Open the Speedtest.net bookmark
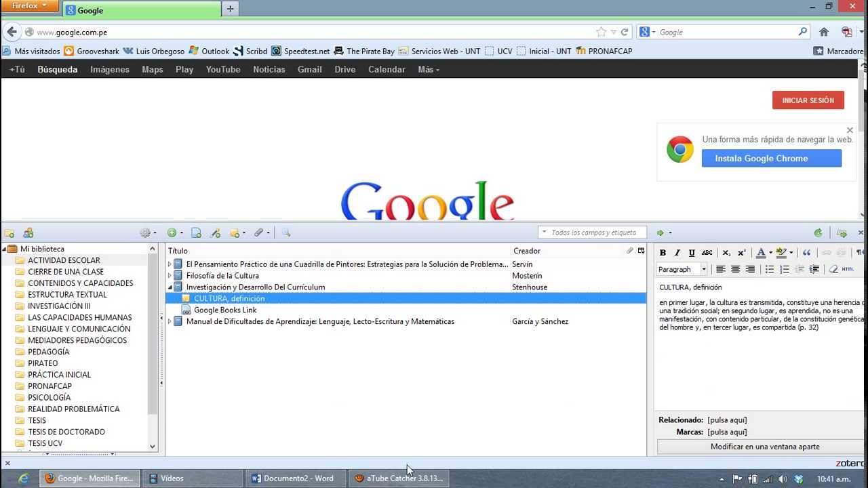Screen dimensions: 868x488 pos(300,51)
